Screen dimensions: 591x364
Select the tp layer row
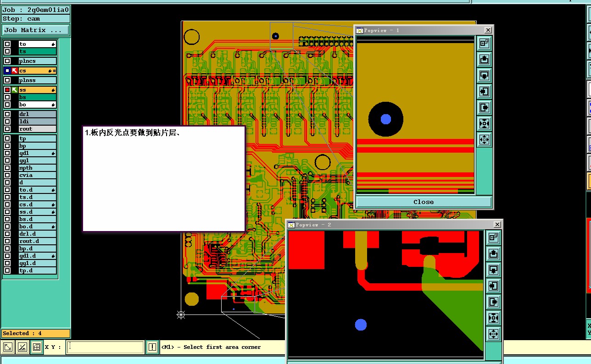[x=38, y=138]
